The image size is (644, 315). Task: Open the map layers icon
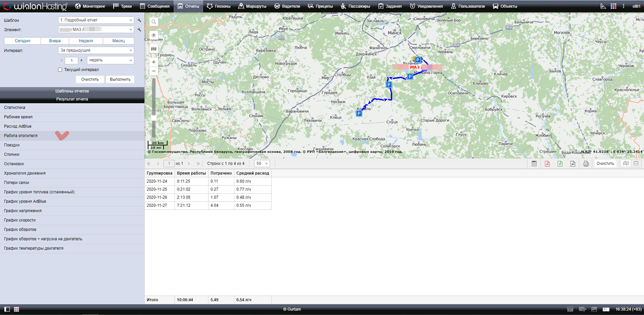(x=154, y=49)
